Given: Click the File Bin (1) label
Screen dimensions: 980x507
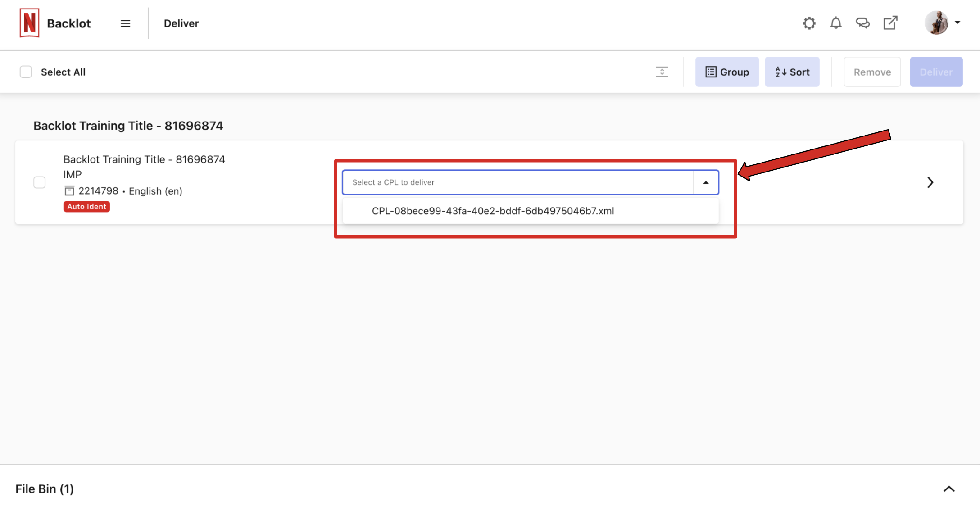Looking at the screenshot, I should (45, 489).
